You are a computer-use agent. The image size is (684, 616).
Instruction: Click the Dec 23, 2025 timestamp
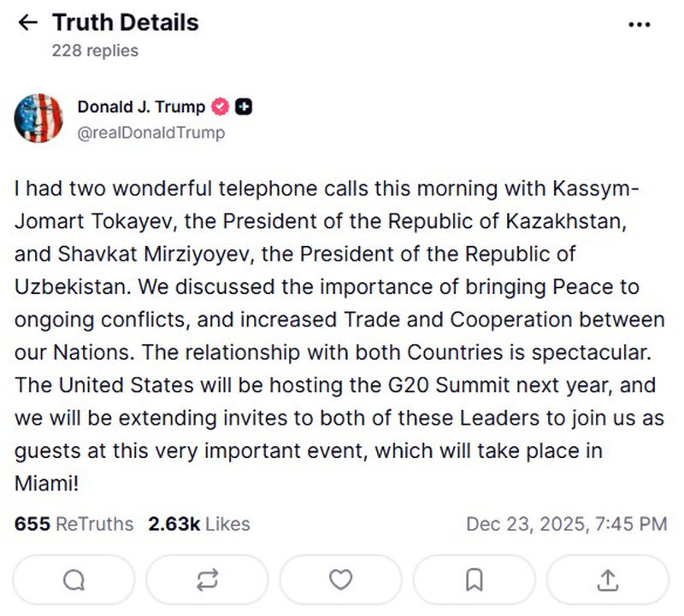tap(566, 523)
